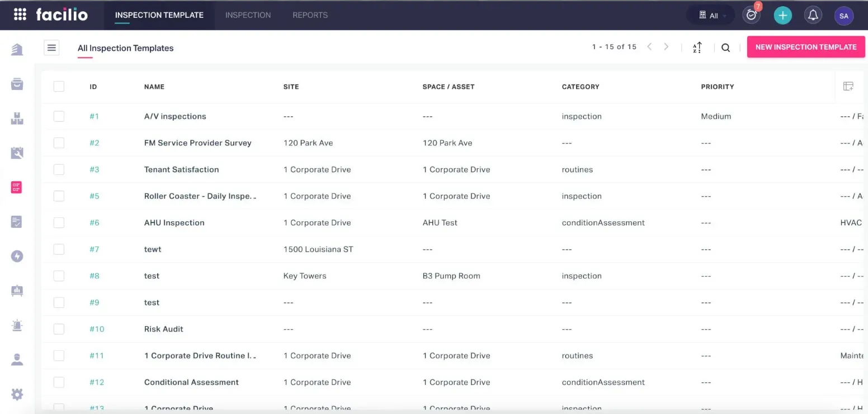Click the search magnifier icon
The width and height of the screenshot is (868, 414).
(x=725, y=48)
